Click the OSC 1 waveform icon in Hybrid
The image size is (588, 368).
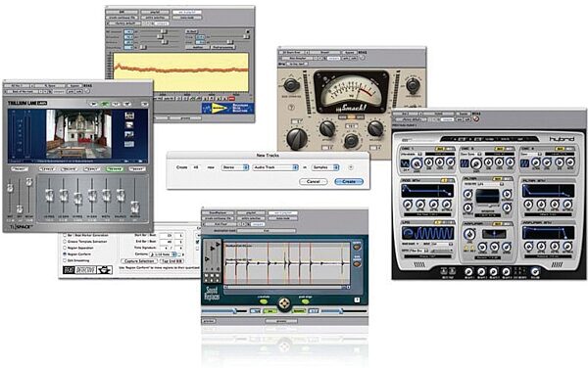click(405, 163)
